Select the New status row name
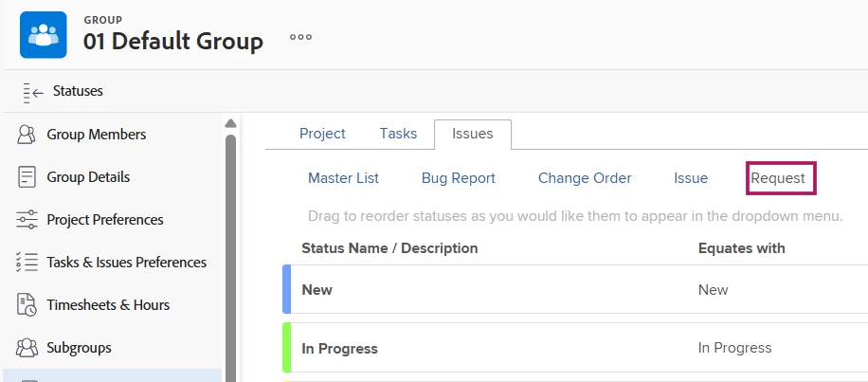This screenshot has width=868, height=382. pos(316,290)
